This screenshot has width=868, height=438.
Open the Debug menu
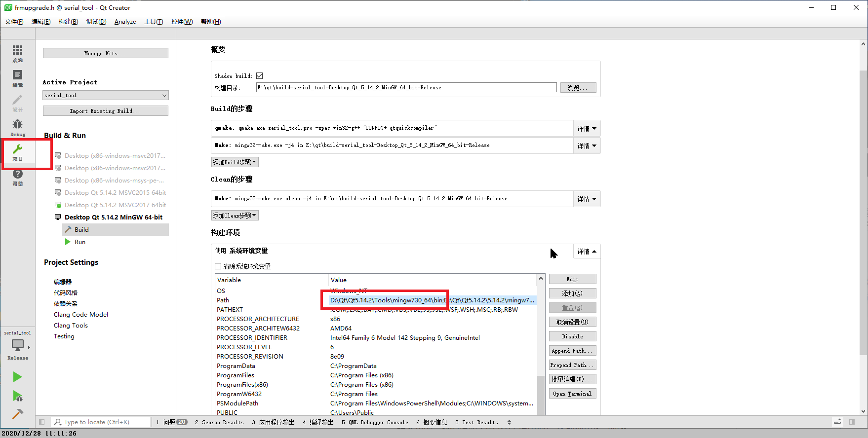(96, 21)
